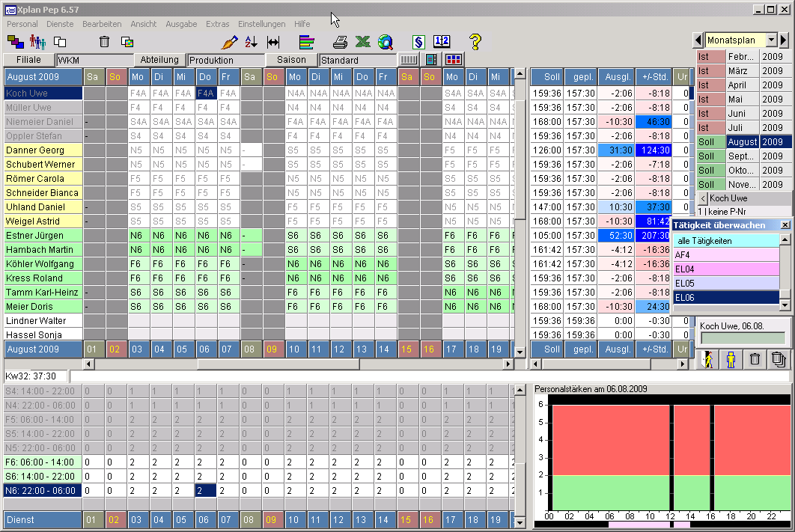Open the Ausgabe menu
This screenshot has width=795, height=532.
tap(181, 24)
